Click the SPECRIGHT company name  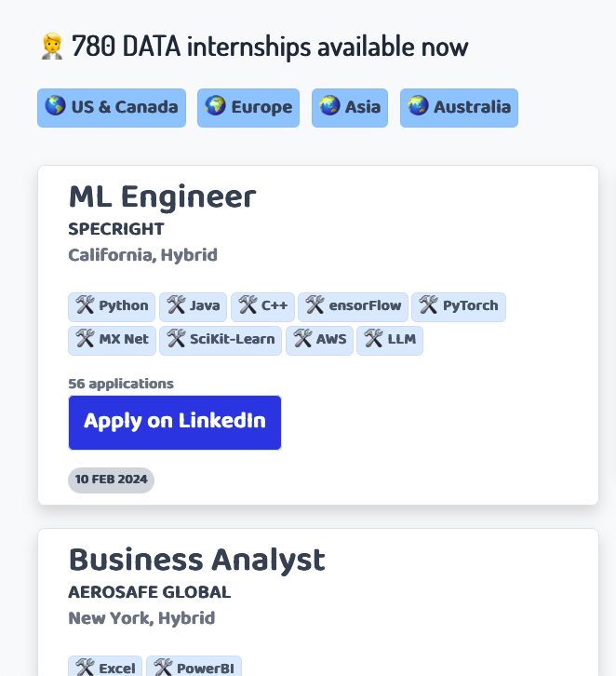point(116,229)
